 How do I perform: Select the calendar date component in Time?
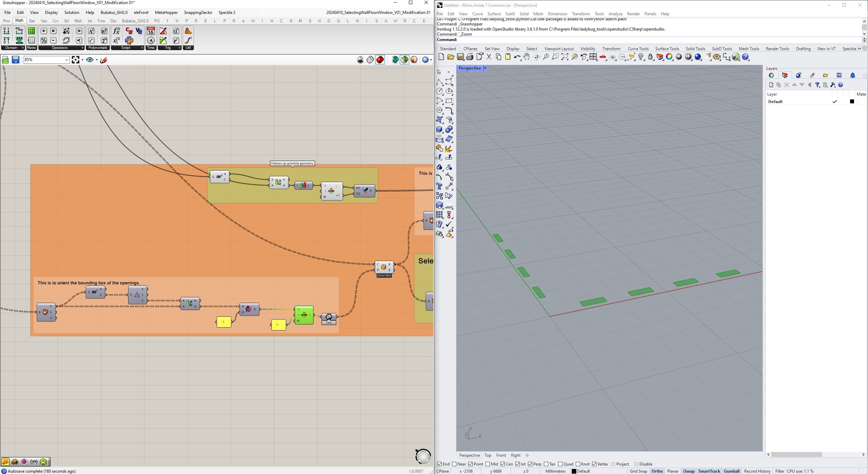(151, 31)
